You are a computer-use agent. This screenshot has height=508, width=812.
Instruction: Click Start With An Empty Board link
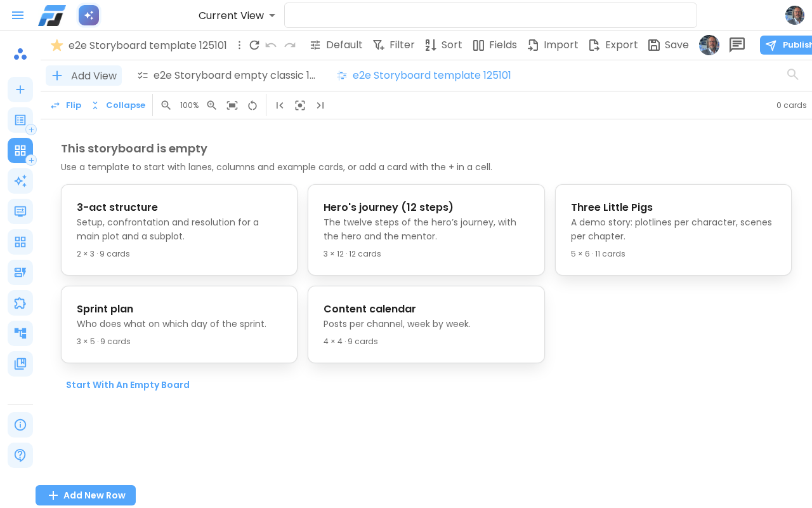tap(128, 385)
